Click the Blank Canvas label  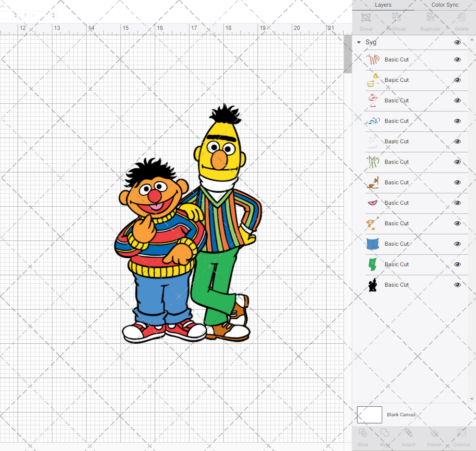click(401, 414)
